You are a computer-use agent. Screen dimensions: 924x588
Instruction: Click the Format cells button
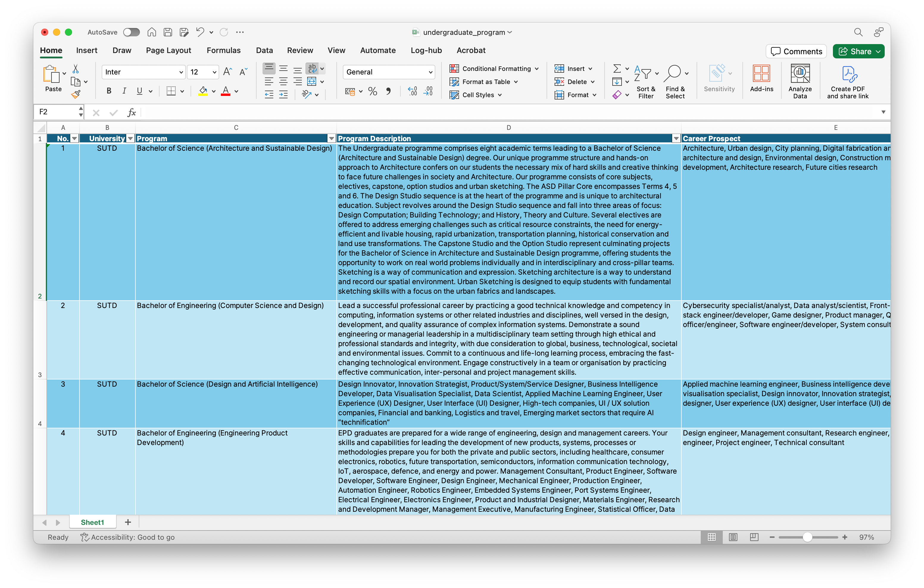pos(575,95)
